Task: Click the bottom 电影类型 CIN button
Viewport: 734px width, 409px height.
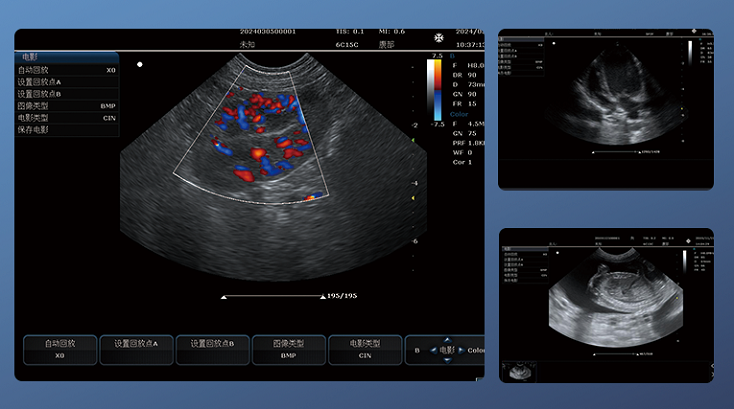Action: coord(365,350)
